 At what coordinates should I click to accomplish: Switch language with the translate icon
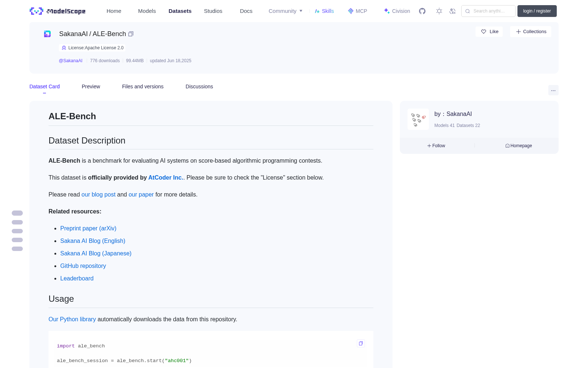452,11
